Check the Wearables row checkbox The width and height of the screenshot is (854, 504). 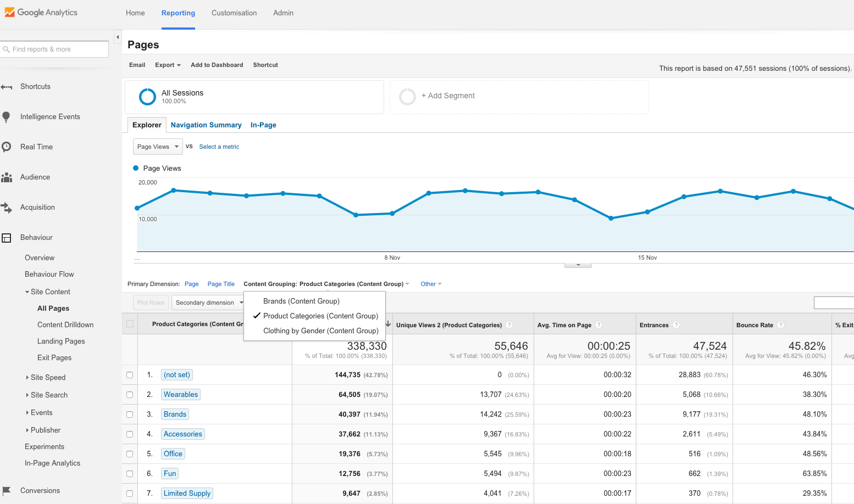click(130, 395)
